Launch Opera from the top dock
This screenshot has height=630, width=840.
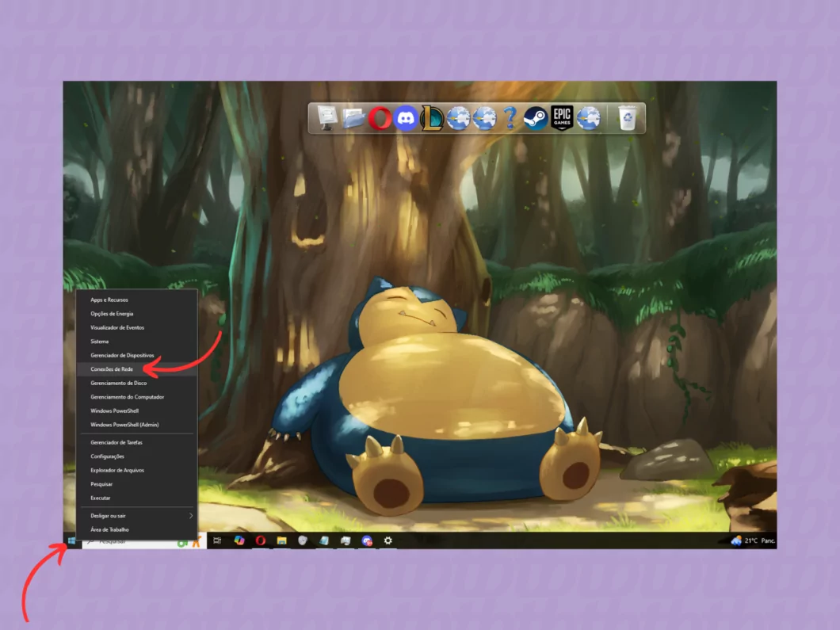click(x=380, y=118)
